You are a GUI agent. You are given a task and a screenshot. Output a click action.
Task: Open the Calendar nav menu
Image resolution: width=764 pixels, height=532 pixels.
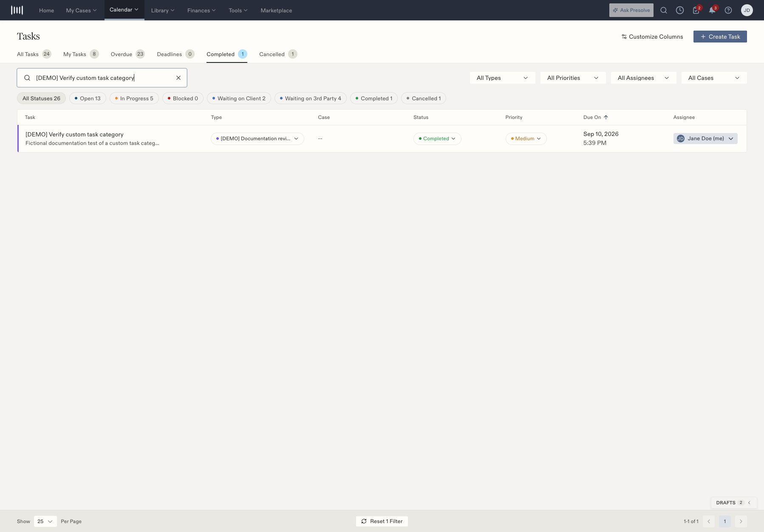pyautogui.click(x=124, y=10)
